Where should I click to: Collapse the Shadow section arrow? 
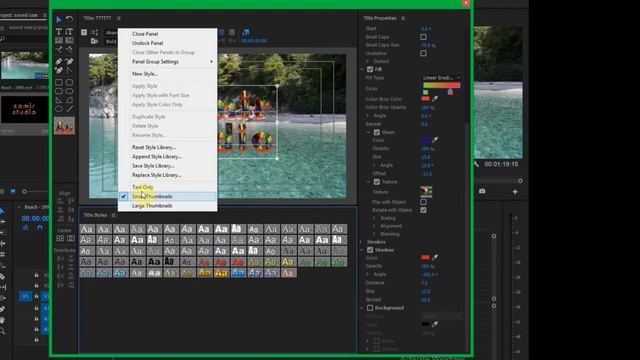[x=362, y=250]
